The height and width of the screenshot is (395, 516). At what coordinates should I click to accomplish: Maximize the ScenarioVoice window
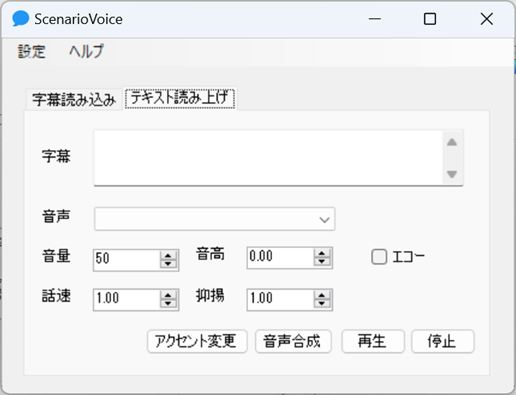click(x=430, y=19)
